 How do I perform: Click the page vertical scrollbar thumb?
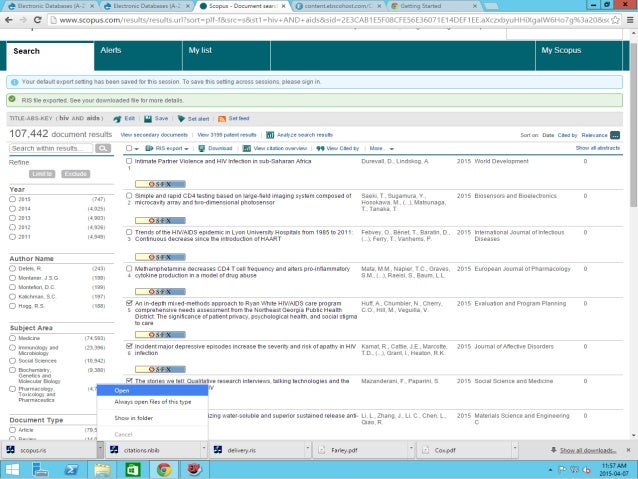coord(634,124)
